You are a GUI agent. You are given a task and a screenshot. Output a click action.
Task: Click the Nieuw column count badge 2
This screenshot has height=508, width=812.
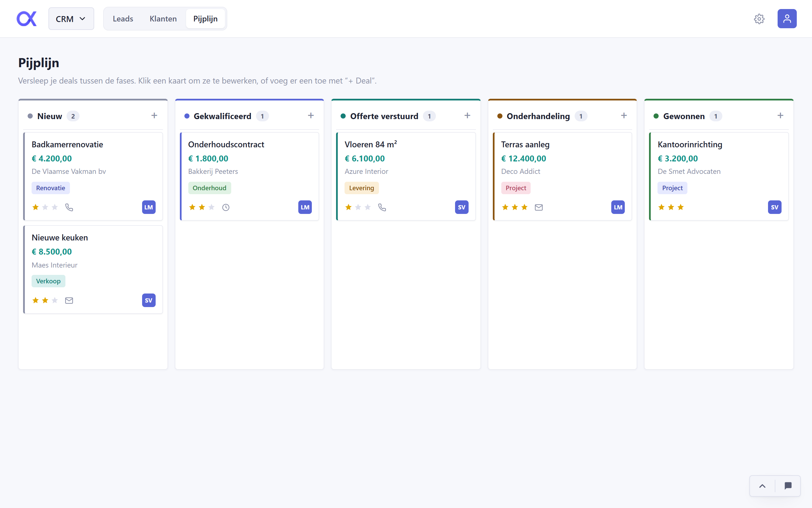tap(73, 116)
